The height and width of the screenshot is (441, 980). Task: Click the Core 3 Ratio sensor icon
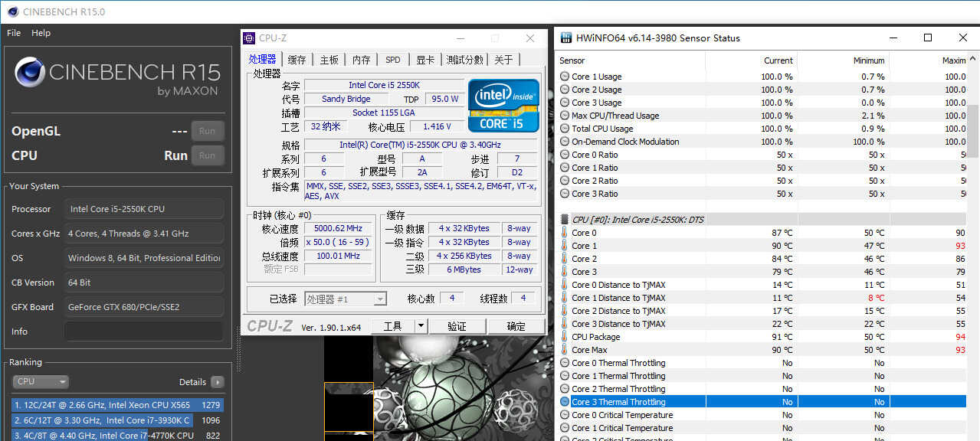click(565, 194)
